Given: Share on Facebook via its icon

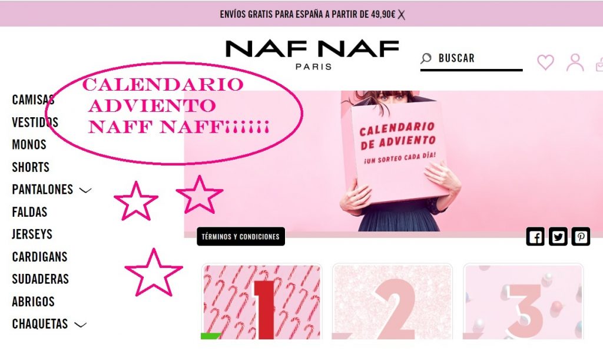Looking at the screenshot, I should pyautogui.click(x=535, y=236).
